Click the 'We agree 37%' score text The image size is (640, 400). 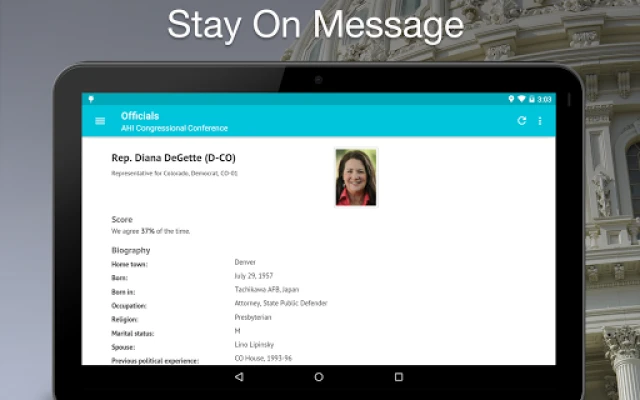150,231
